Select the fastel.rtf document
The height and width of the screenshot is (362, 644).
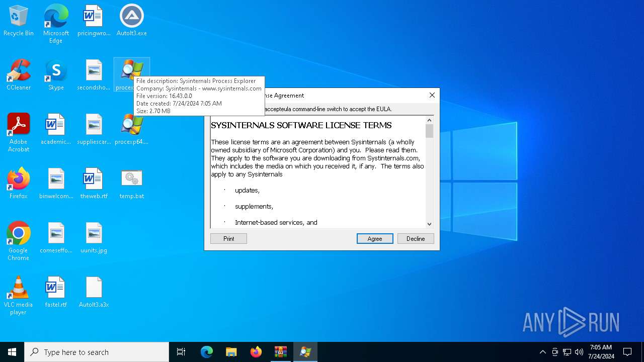(56, 292)
